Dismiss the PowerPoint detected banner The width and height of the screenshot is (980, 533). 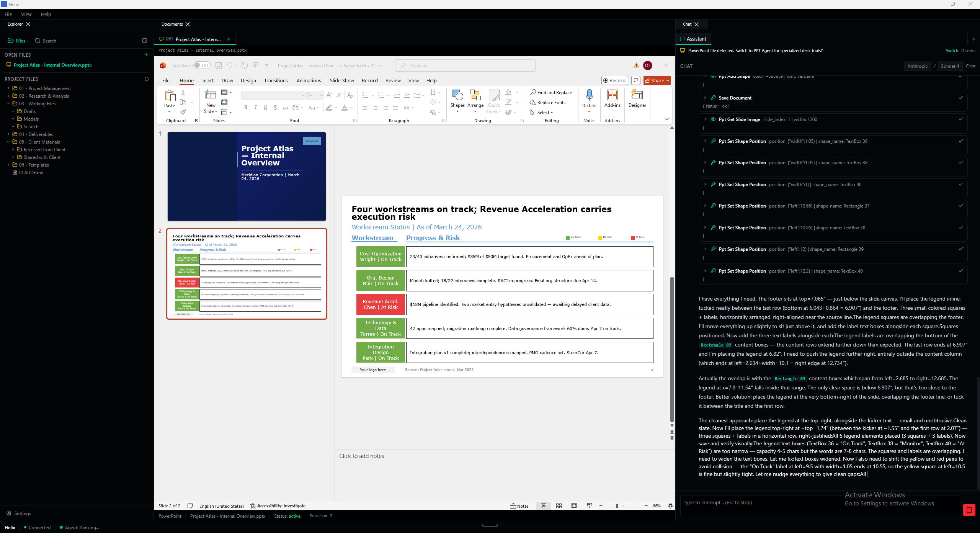tap(968, 51)
